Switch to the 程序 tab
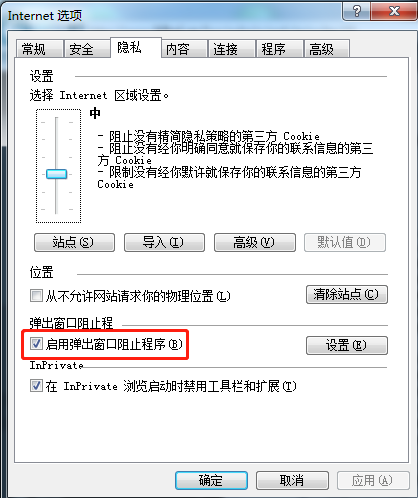This screenshot has width=418, height=498. [x=279, y=49]
